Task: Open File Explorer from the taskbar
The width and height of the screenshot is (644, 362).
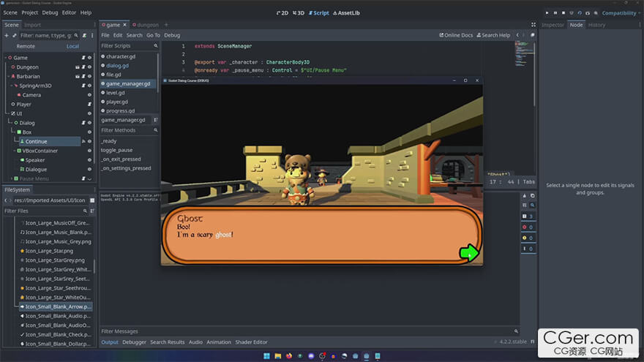Action: 277,356
